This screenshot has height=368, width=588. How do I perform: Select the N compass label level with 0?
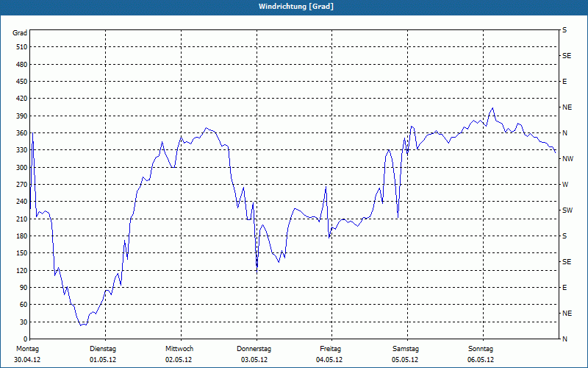564,339
